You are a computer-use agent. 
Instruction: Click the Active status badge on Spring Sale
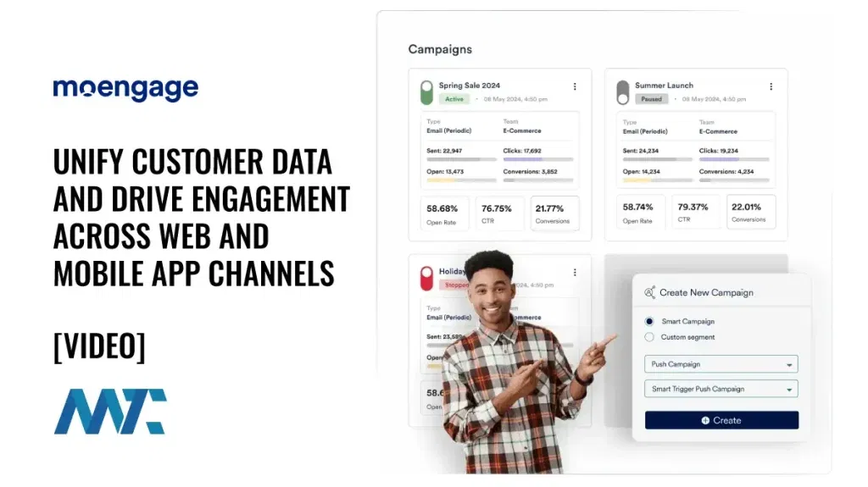coord(454,99)
